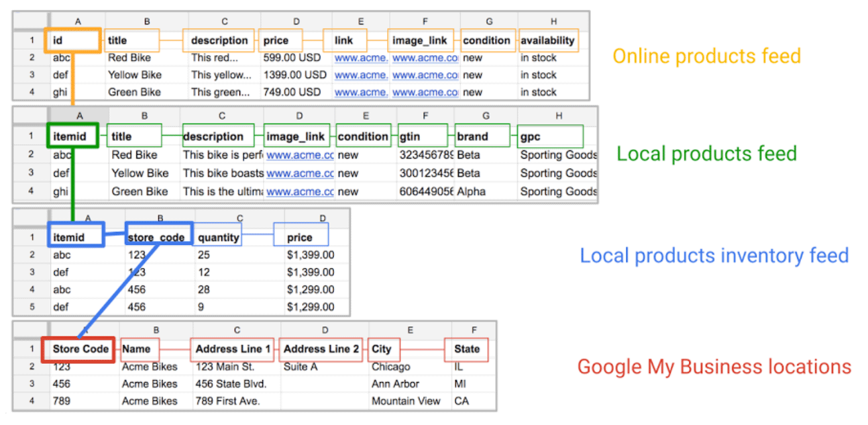The width and height of the screenshot is (868, 425).
Task: Select 'This green...' description cell
Action: [219, 92]
